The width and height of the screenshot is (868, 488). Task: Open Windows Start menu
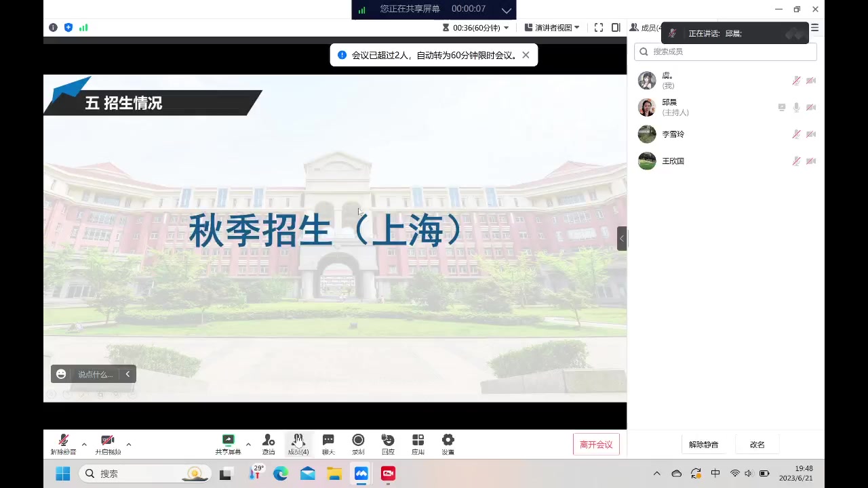point(63,474)
